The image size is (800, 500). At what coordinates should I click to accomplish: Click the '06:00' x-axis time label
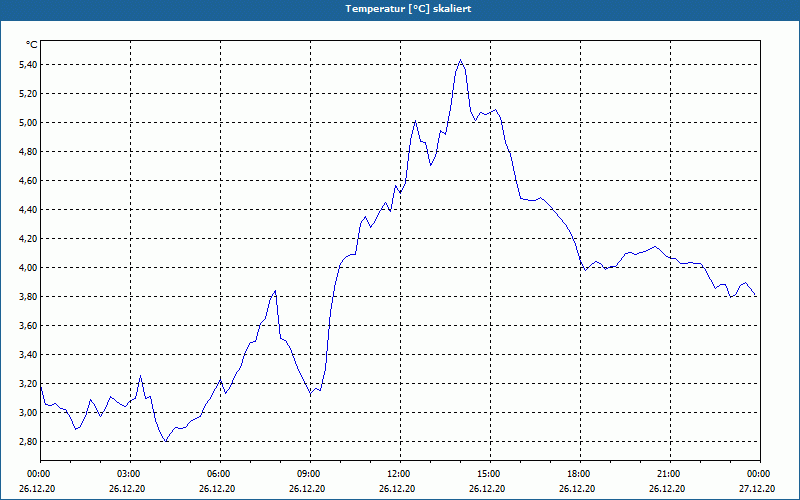pyautogui.click(x=220, y=474)
